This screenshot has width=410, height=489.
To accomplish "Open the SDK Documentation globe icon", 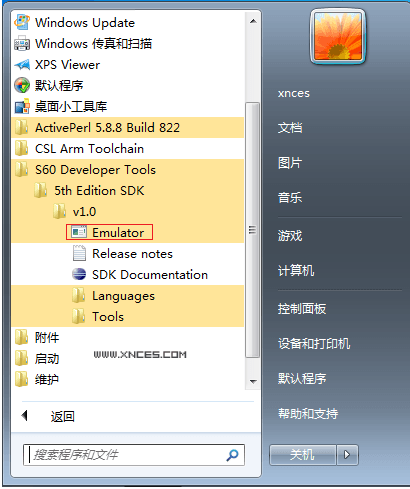I will pyautogui.click(x=79, y=274).
